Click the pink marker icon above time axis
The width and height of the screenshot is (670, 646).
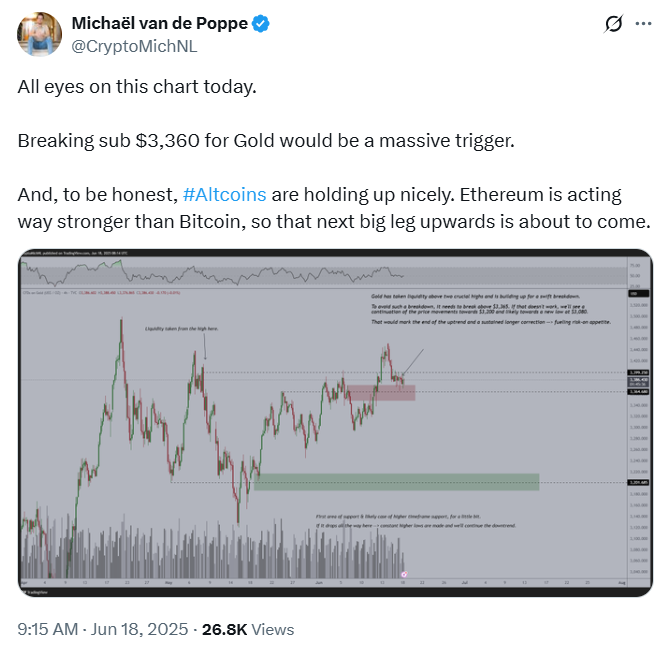pos(404,574)
